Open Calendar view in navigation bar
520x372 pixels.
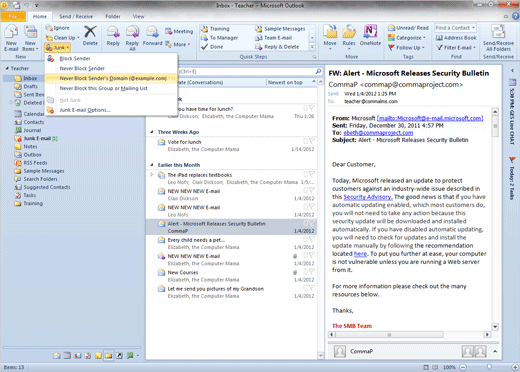67,356
